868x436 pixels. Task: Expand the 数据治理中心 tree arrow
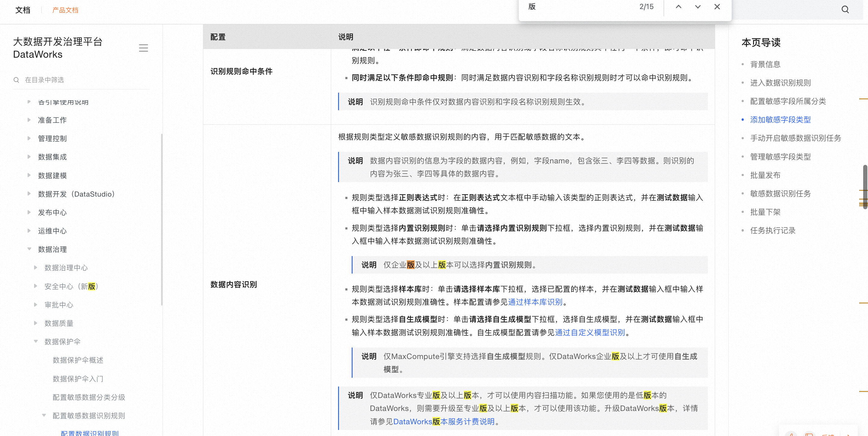point(36,268)
